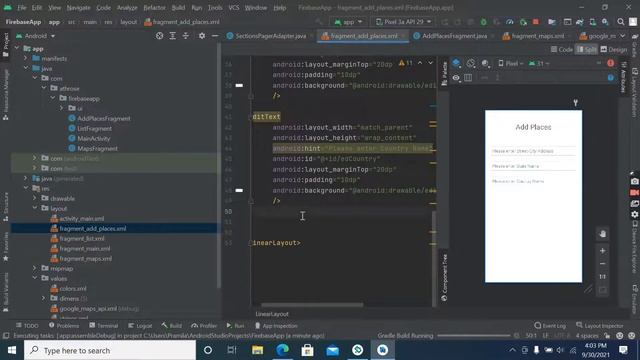Go to next highlighted warning arrow
This screenshot has height=360, width=640.
coord(431,63)
